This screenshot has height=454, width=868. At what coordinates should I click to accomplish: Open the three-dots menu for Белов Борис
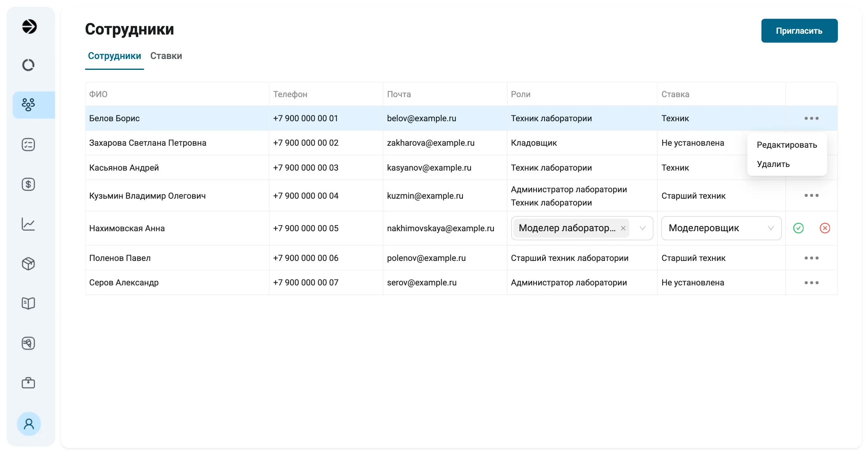(812, 118)
